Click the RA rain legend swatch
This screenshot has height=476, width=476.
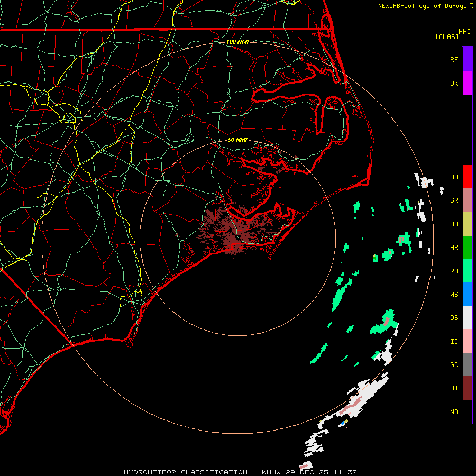pos(467,271)
